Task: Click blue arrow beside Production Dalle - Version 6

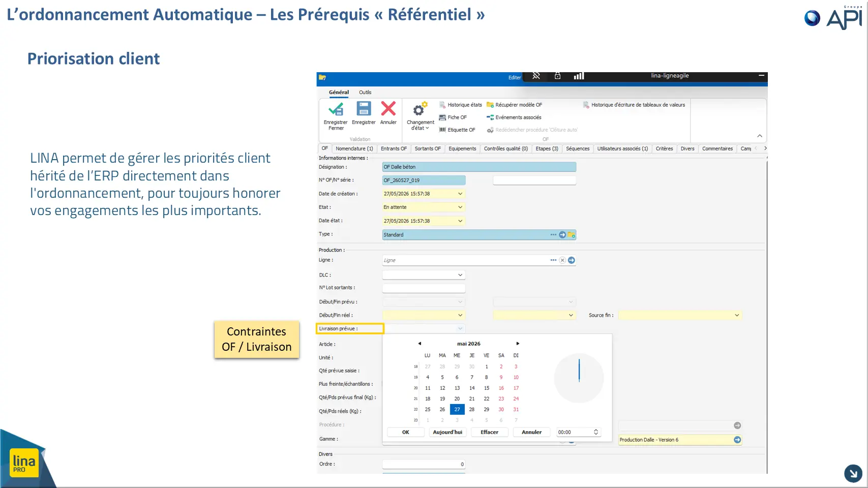Action: (x=737, y=440)
